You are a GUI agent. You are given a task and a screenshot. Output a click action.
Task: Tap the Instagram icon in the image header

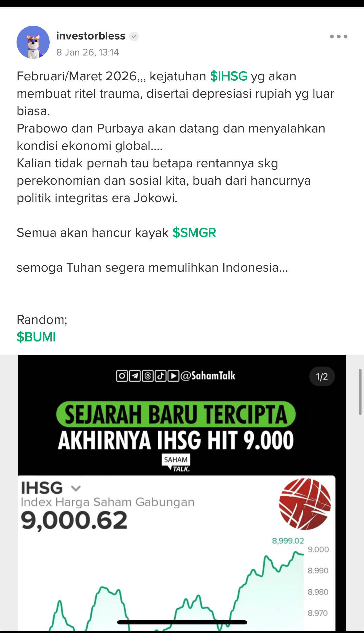coord(122,376)
